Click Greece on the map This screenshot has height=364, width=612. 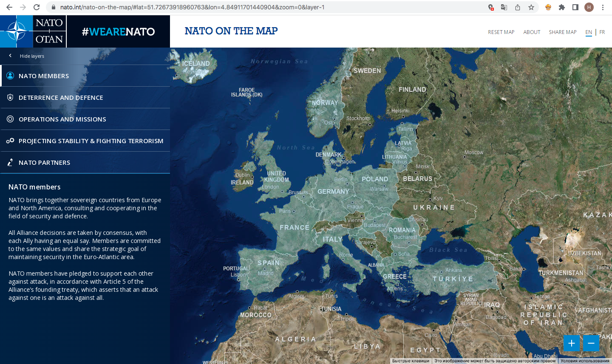(395, 277)
